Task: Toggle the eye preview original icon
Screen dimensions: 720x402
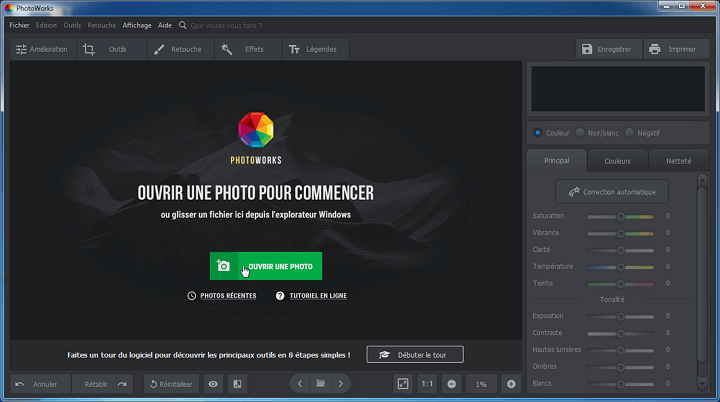Action: pyautogui.click(x=213, y=384)
